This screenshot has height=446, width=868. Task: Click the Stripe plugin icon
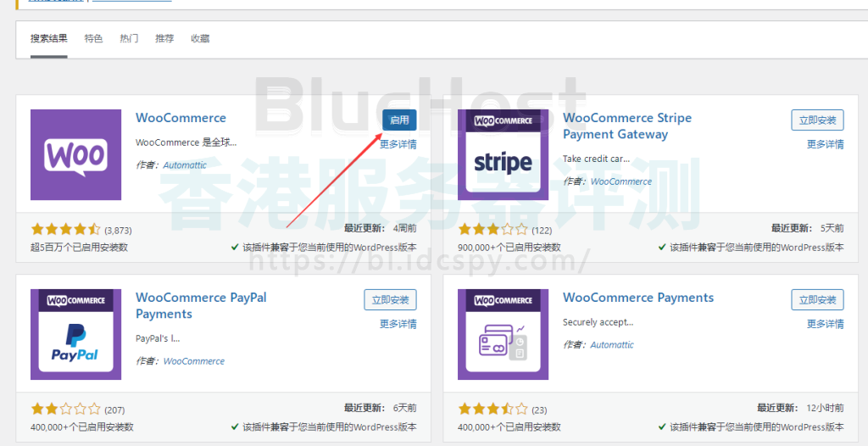(504, 154)
